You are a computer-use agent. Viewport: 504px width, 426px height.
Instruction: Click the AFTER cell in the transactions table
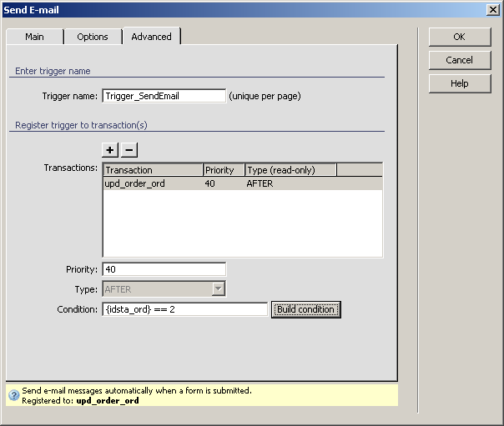coord(260,183)
